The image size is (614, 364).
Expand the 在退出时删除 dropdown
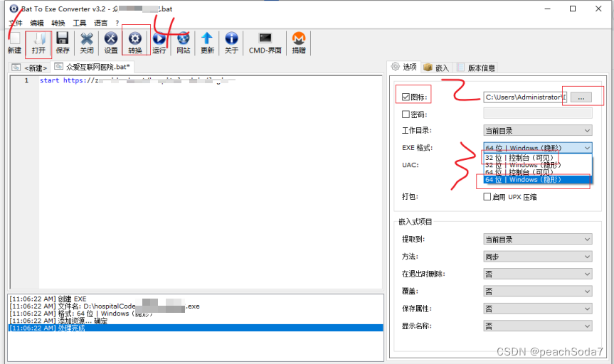click(538, 274)
